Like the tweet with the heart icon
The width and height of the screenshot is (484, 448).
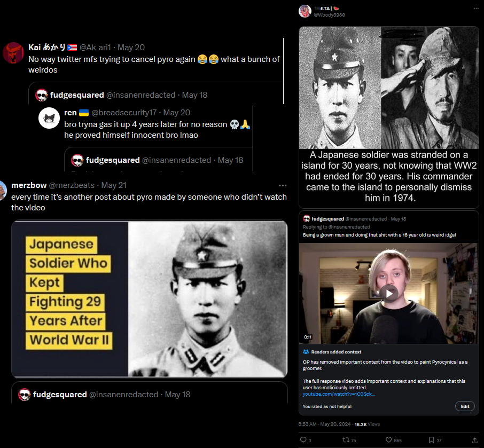tap(388, 440)
